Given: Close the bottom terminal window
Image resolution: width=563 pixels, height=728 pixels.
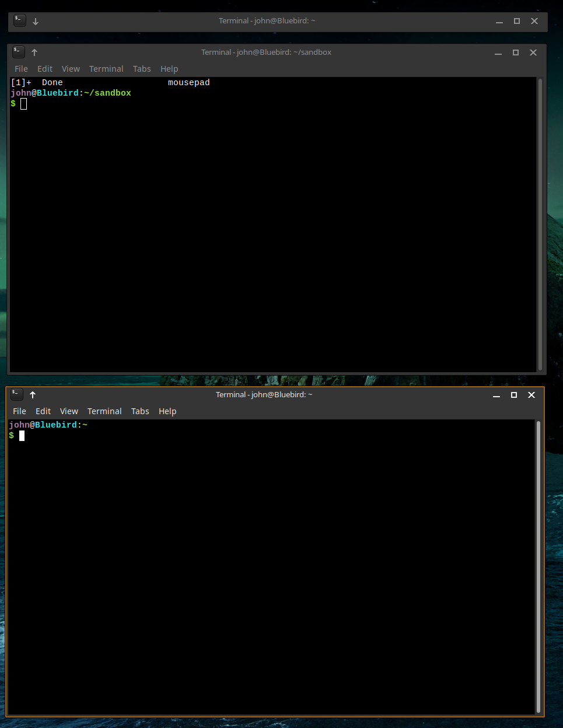Looking at the screenshot, I should pyautogui.click(x=531, y=395).
